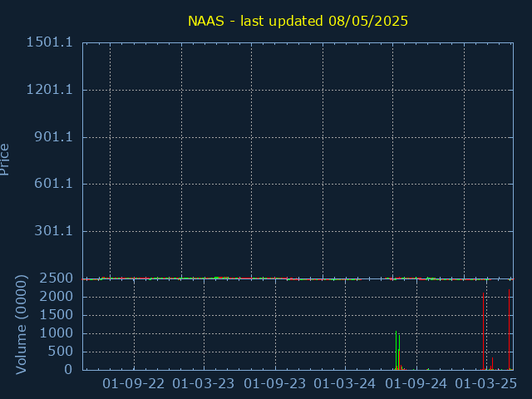The height and width of the screenshot is (399, 532).
Task: Select the 2000 volume axis label
Action: pyautogui.click(x=56, y=297)
